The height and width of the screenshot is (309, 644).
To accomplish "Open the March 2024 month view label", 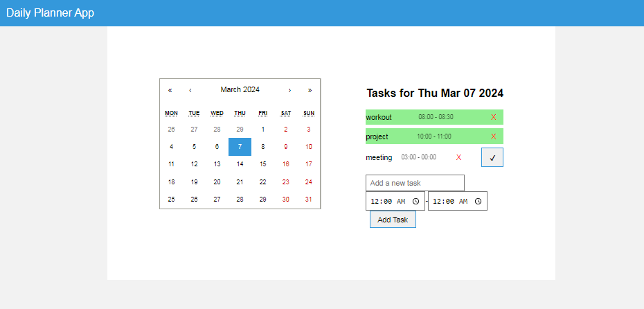I will pos(240,89).
